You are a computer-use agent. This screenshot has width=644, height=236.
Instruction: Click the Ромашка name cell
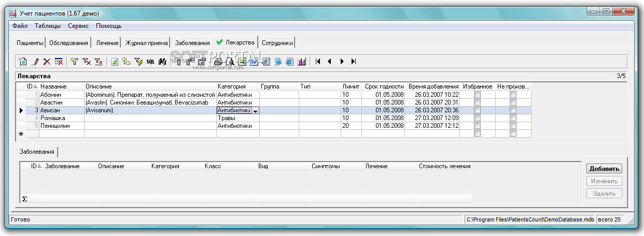[x=62, y=118]
